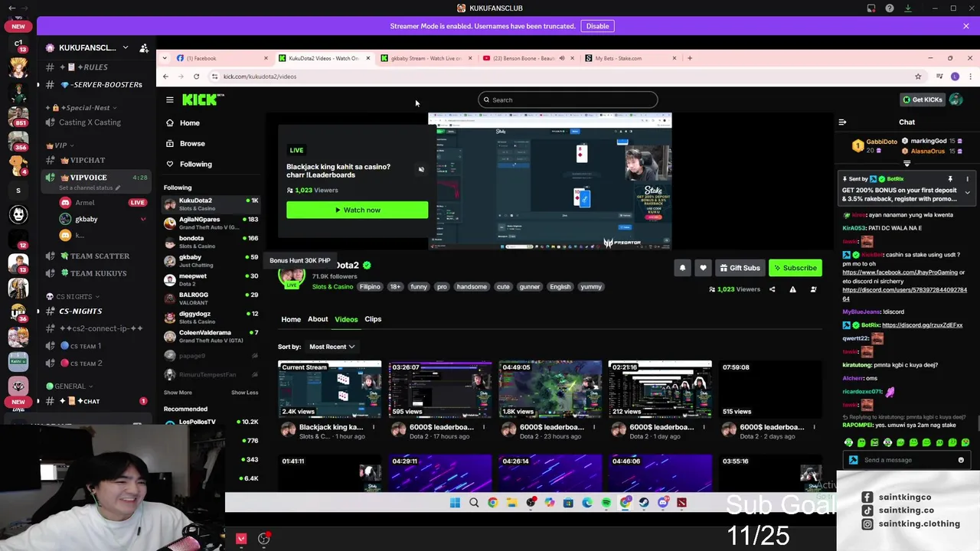Collapse the VIP category
The image size is (980, 551).
tap(60, 145)
